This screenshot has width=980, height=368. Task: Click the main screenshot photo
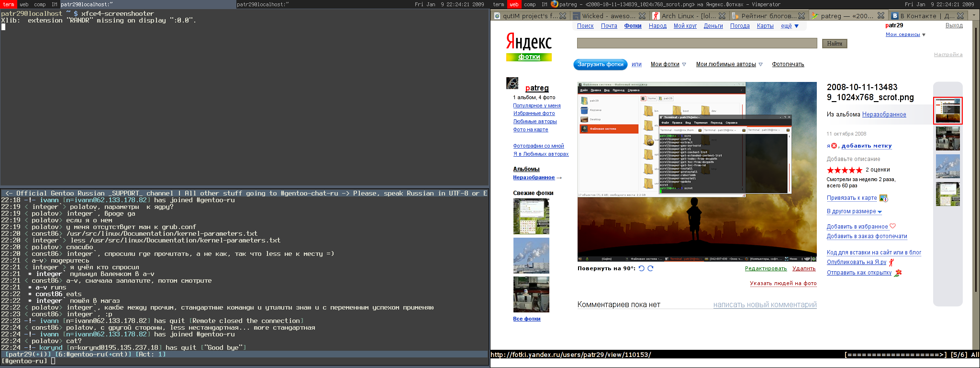coord(697,172)
